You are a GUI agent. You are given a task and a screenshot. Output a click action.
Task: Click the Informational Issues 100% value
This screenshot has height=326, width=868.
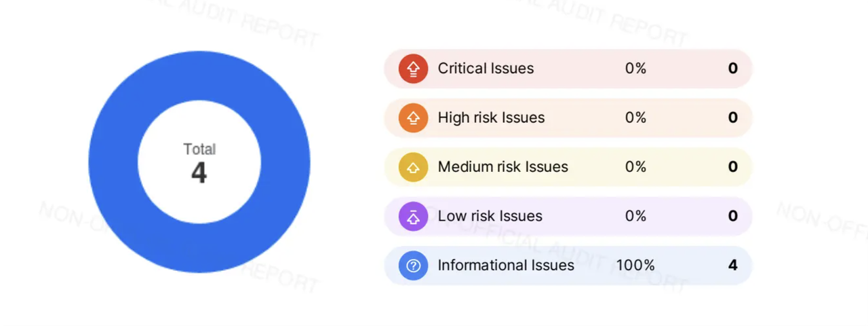click(x=635, y=266)
